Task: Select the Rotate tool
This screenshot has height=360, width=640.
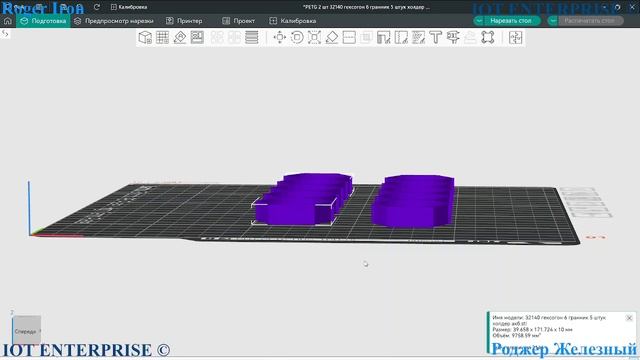Action: pyautogui.click(x=297, y=38)
